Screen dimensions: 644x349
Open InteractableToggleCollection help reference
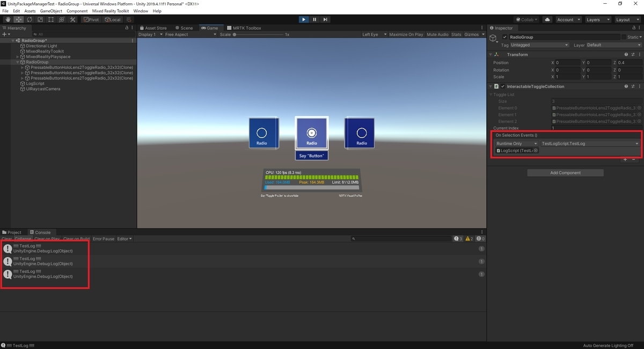(x=626, y=86)
